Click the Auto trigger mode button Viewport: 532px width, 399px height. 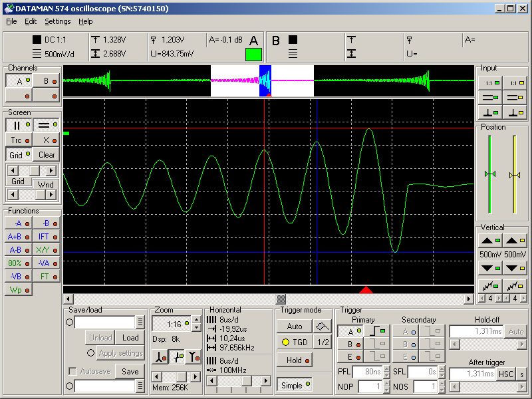294,327
